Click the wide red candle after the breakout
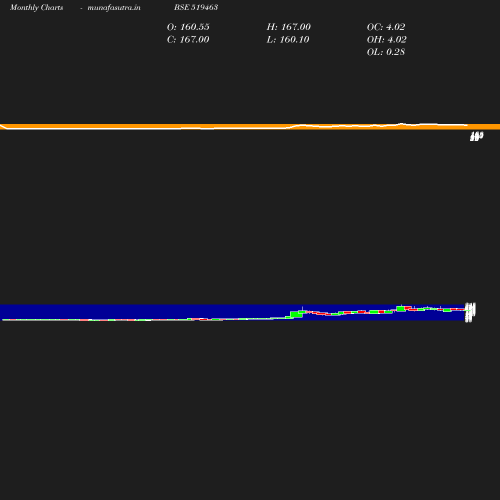Image resolution: width=500 pixels, height=500 pixels. [x=321, y=313]
